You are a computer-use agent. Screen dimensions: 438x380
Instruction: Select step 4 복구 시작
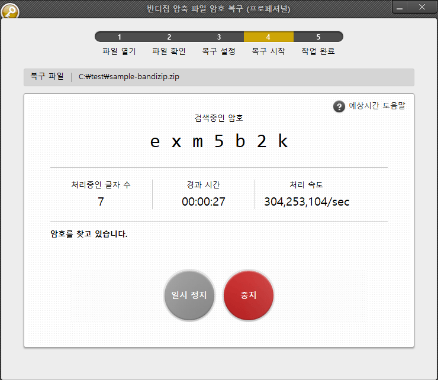coord(268,51)
